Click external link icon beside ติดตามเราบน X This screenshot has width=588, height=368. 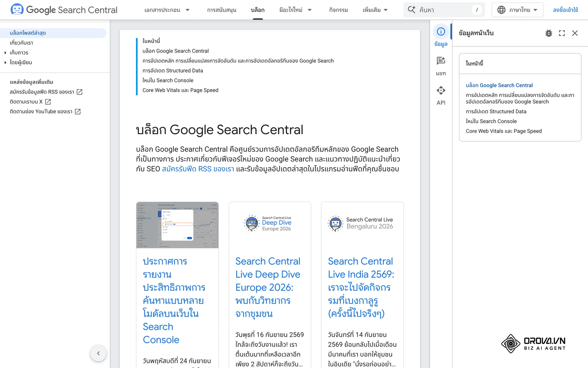coord(48,102)
